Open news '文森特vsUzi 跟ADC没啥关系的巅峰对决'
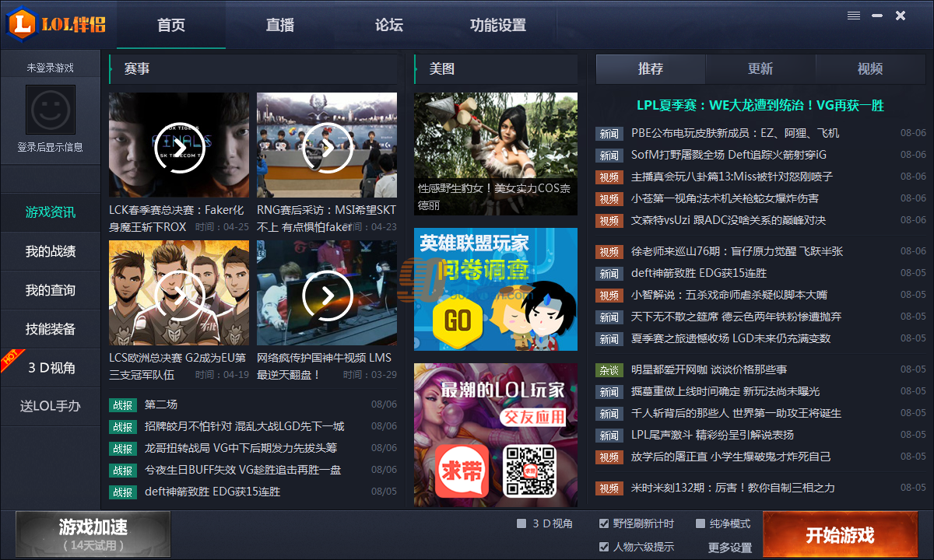Viewport: 934px width, 560px height. point(729,221)
